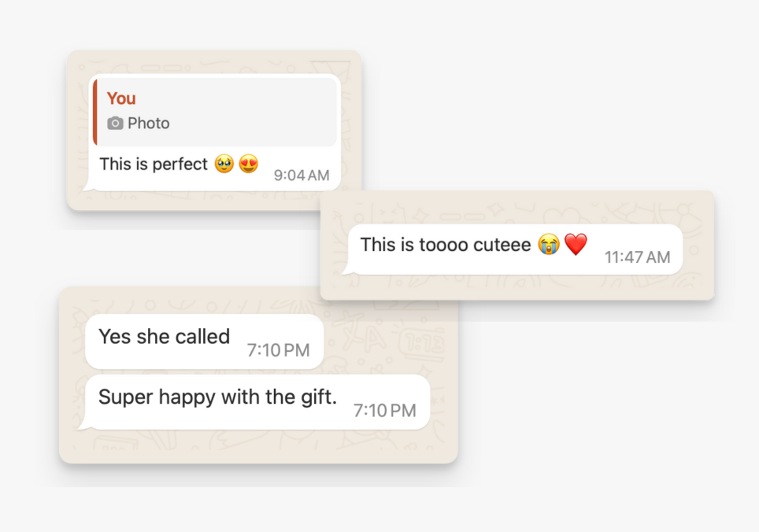Viewport: 759px width, 532px height.
Task: Click the 'Photo' label in quoted reply
Action: coord(148,124)
